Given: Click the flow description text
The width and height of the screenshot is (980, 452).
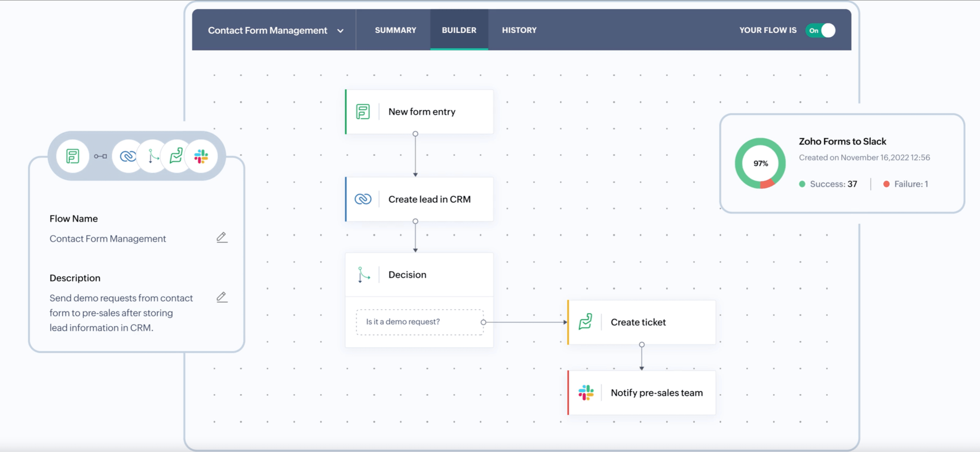Looking at the screenshot, I should click(121, 313).
